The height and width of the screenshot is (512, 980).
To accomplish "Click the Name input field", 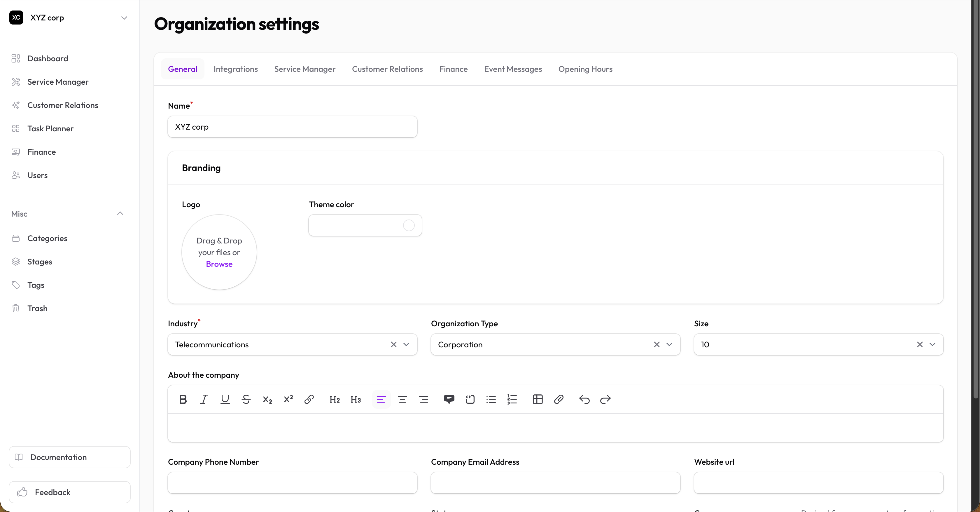I will tap(293, 127).
